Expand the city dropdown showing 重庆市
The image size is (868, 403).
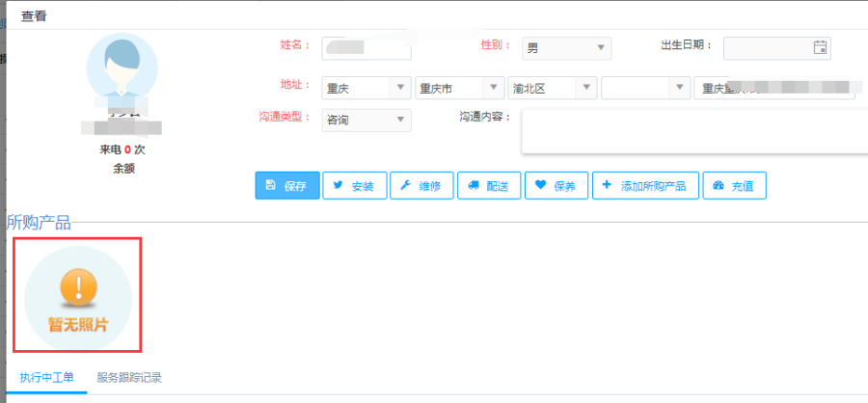coord(459,88)
